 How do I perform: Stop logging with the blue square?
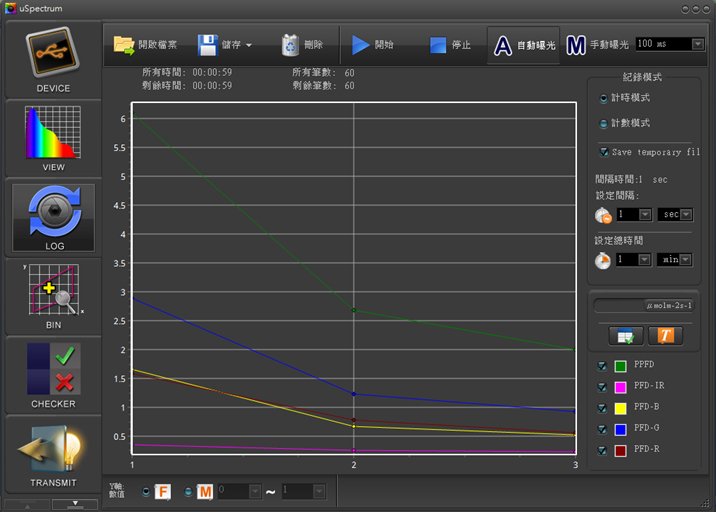click(437, 45)
